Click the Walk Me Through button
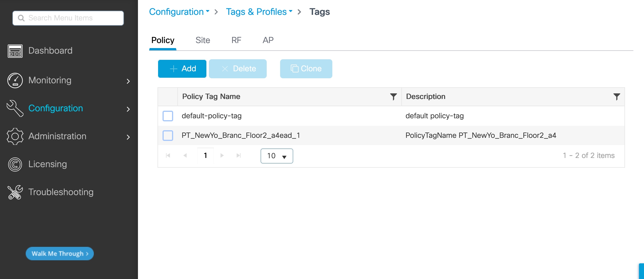 coord(60,254)
